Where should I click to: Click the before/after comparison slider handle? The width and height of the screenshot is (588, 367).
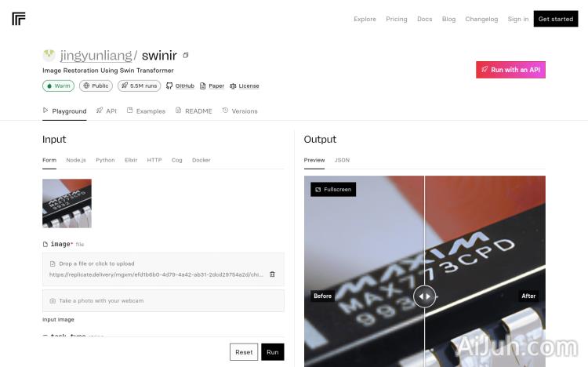pos(424,296)
